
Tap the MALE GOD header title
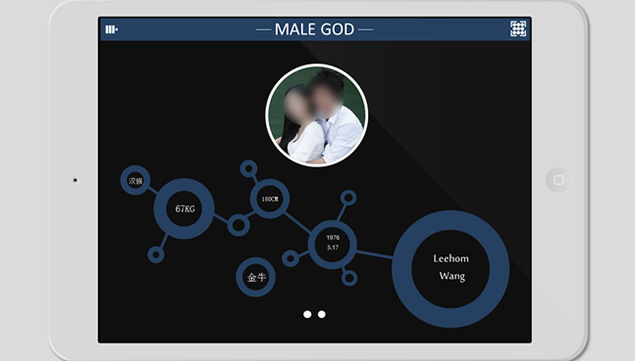pyautogui.click(x=315, y=29)
